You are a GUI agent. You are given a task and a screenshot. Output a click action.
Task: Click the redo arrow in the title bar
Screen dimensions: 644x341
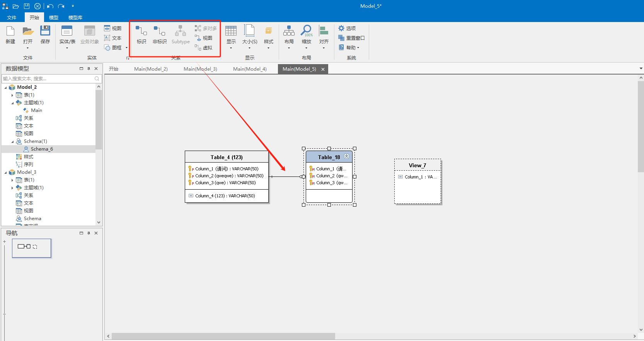[61, 6]
